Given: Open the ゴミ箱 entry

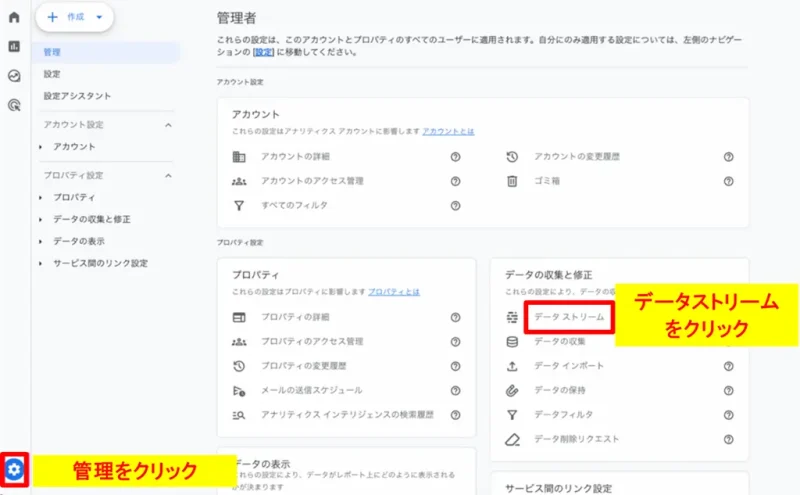Looking at the screenshot, I should [547, 181].
